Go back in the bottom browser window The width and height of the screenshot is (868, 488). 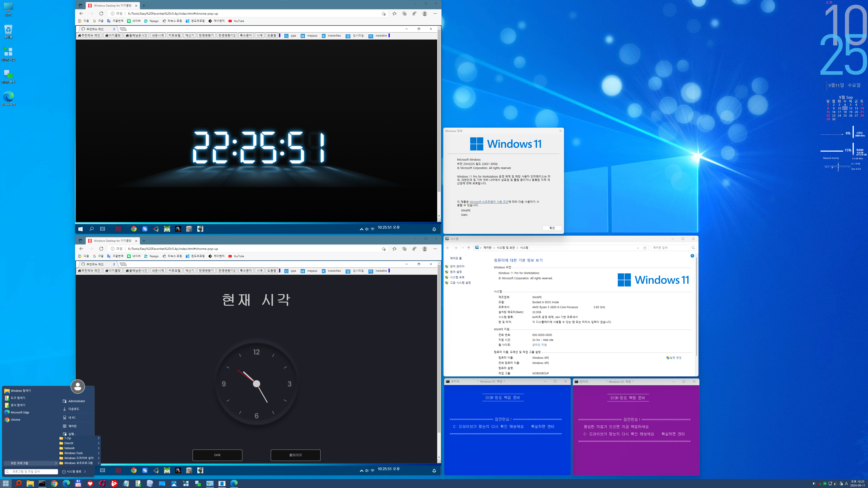pos(81,249)
